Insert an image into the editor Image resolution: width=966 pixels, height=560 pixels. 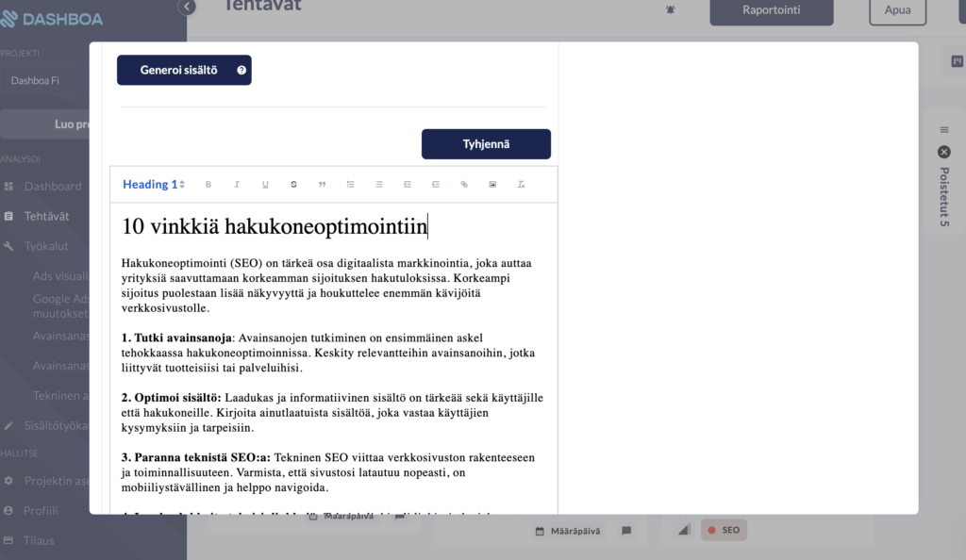492,184
